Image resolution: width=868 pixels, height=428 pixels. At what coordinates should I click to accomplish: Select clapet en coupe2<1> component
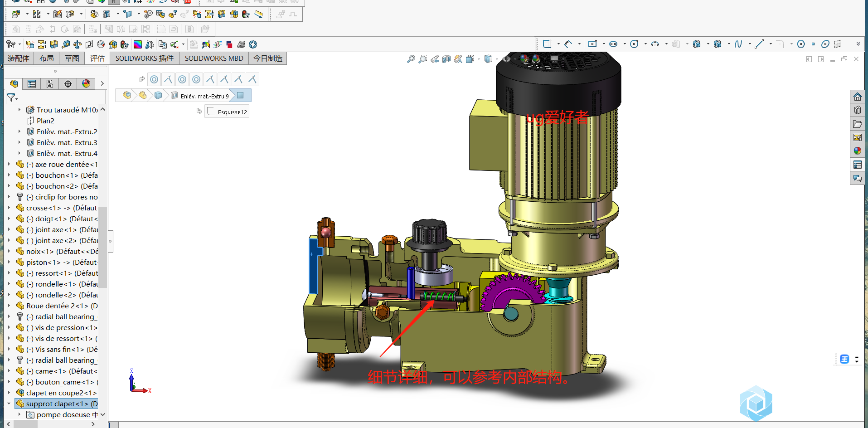coord(57,393)
